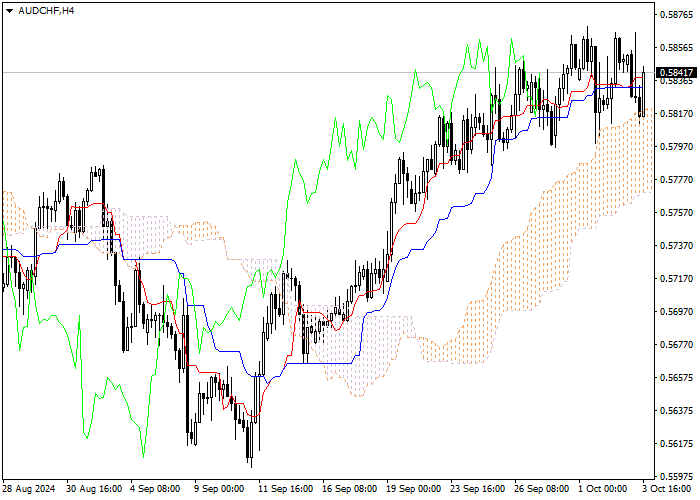Screen dimensions: 700x500
Task: Open the dropdown arrow beside AUDCHF,H4
Action: click(9, 11)
